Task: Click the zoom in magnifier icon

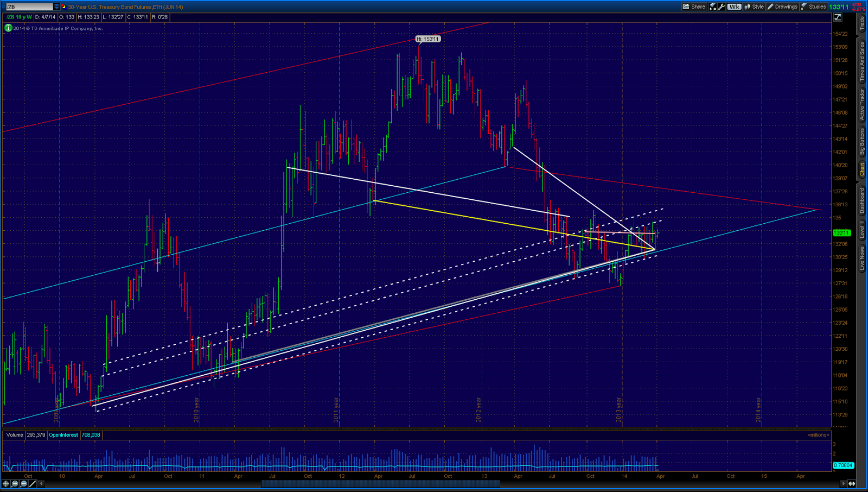Action: point(15,483)
